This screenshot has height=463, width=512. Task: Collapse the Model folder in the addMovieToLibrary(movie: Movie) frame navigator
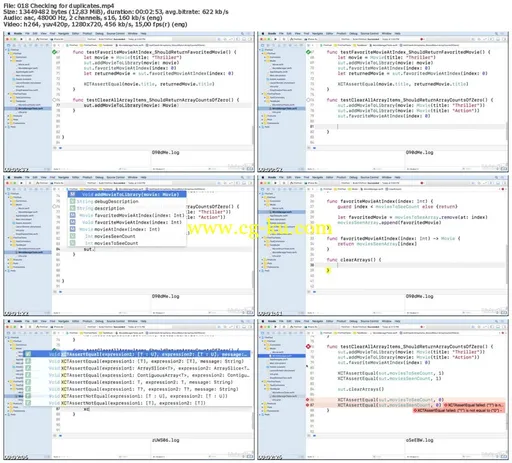pyautogui.click(x=11, y=61)
